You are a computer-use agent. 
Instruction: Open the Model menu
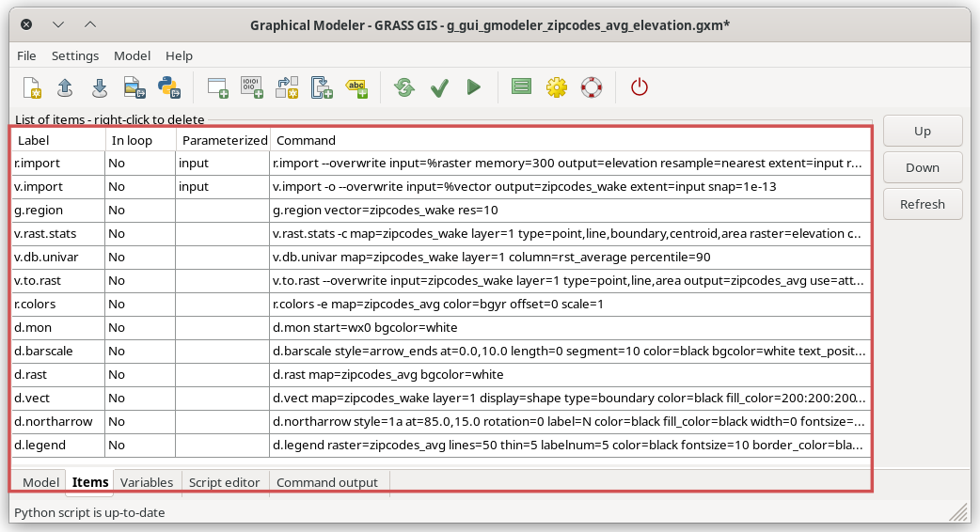[x=132, y=55]
